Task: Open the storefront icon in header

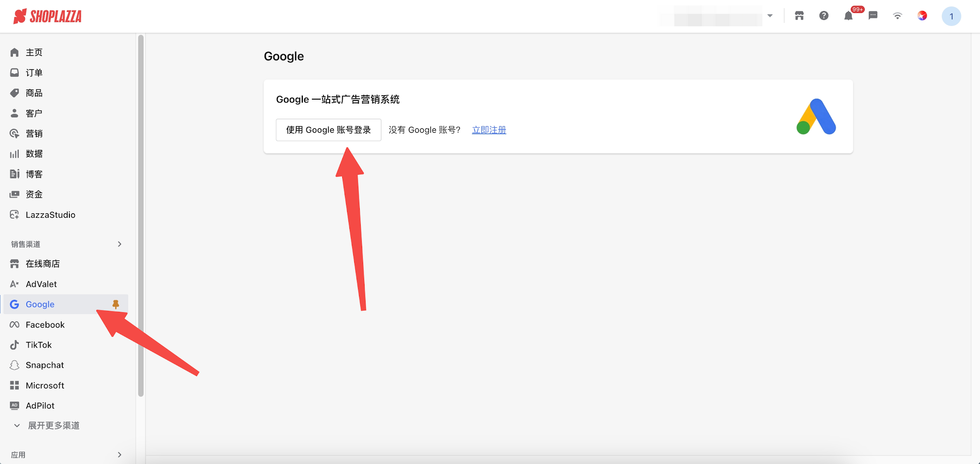Action: coord(799,16)
